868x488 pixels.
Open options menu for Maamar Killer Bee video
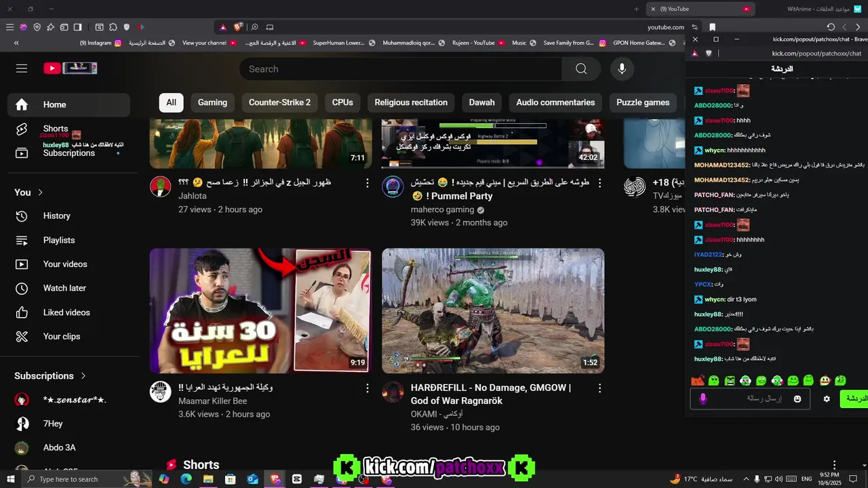click(368, 388)
